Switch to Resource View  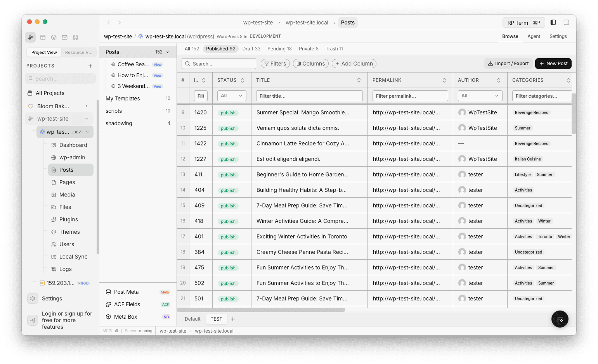coord(79,52)
